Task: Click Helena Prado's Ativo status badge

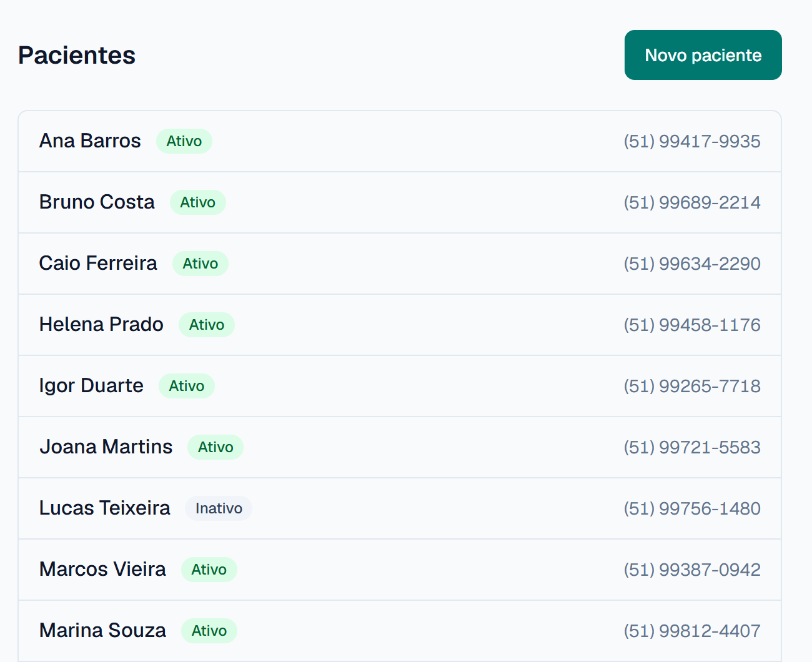Action: (207, 325)
